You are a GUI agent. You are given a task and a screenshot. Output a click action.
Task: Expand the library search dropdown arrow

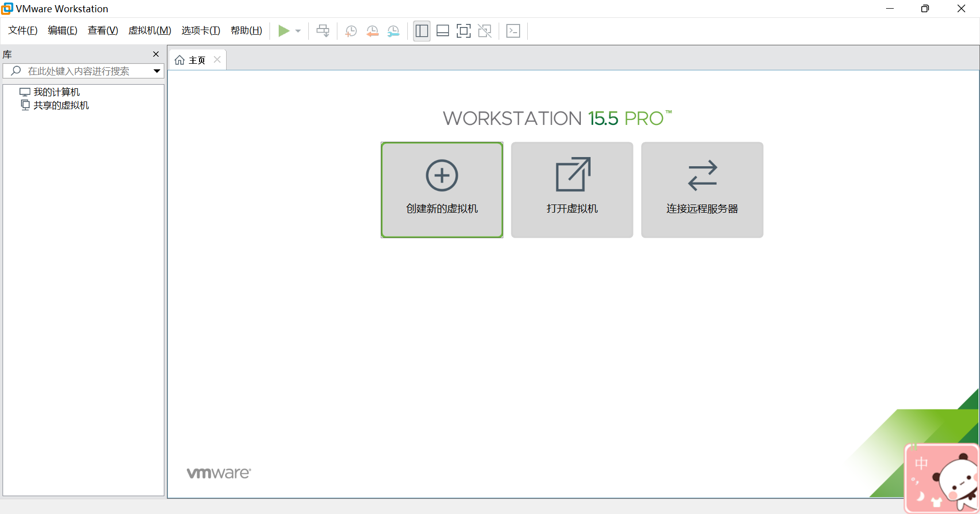(x=157, y=71)
